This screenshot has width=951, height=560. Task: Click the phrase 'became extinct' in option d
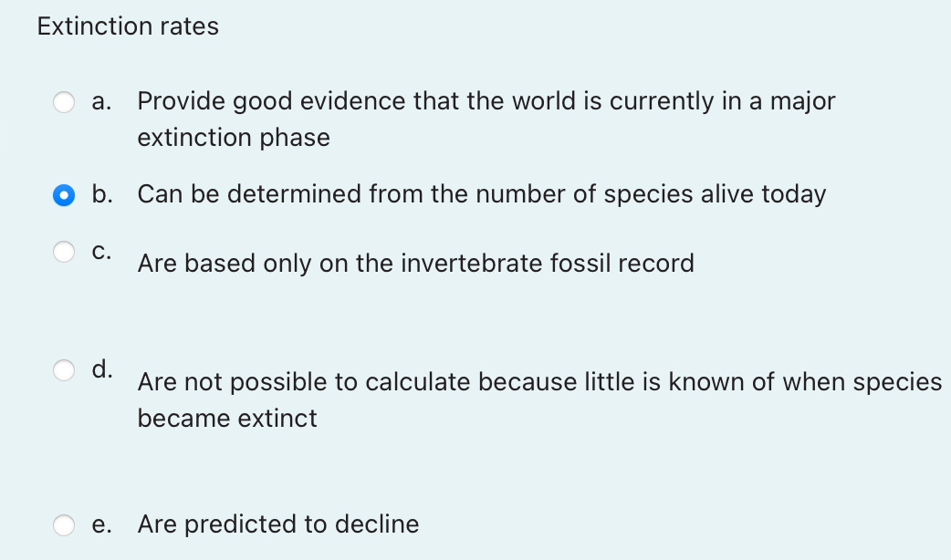[226, 419]
